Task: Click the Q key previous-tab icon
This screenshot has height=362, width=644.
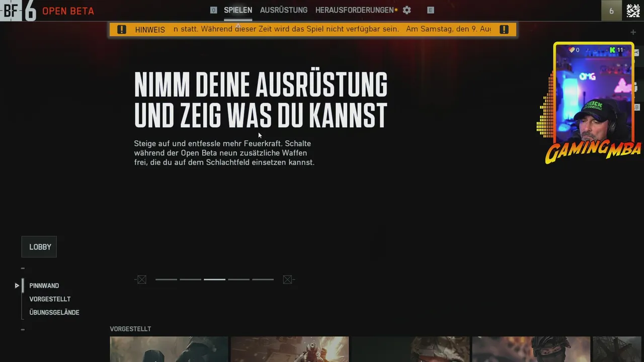Action: click(213, 10)
